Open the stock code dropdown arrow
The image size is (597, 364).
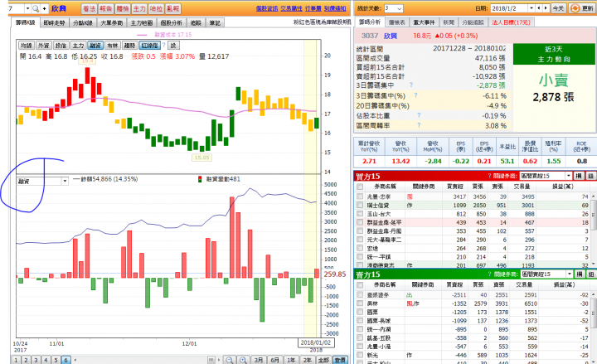pos(27,8)
